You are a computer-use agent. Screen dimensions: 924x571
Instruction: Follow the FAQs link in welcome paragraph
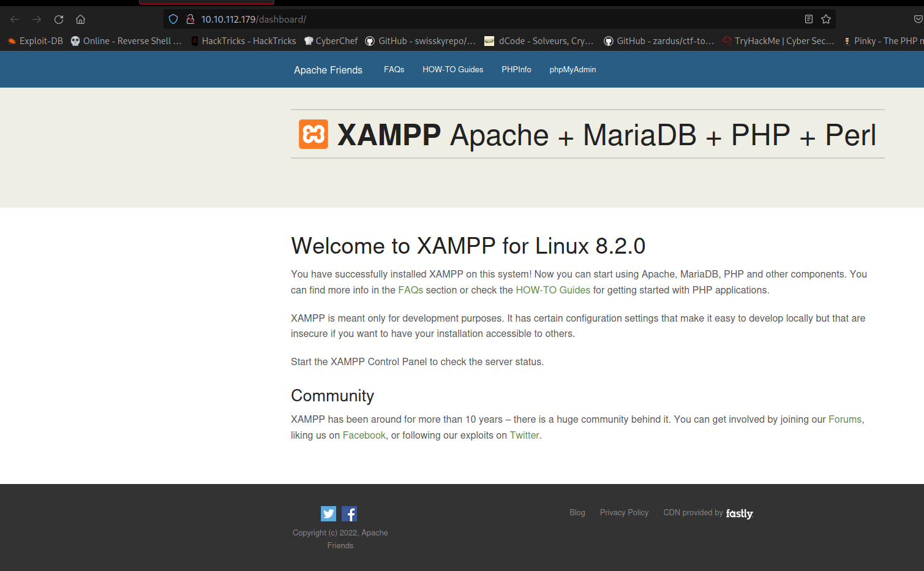point(410,290)
